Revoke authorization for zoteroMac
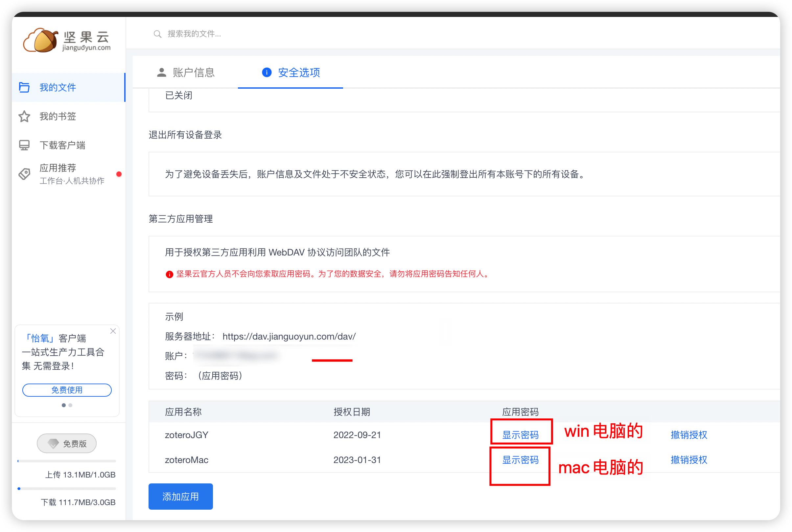Viewport: 792px width, 532px height. click(x=689, y=460)
